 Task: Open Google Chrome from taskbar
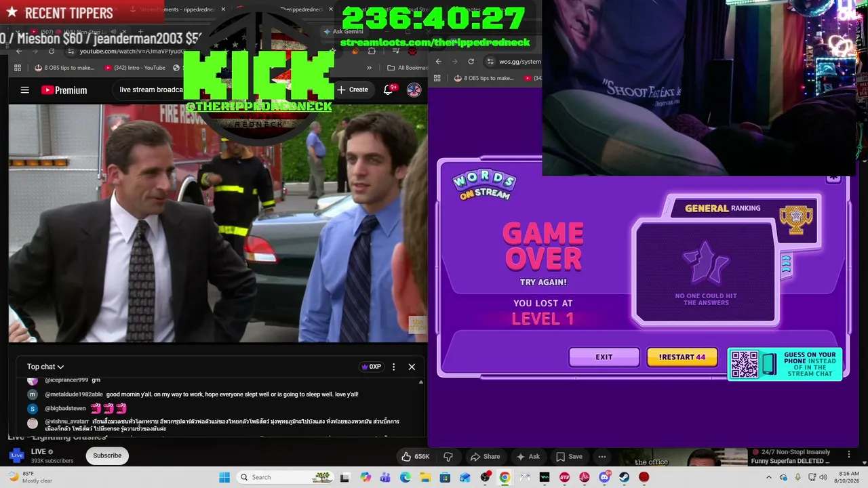[505, 477]
